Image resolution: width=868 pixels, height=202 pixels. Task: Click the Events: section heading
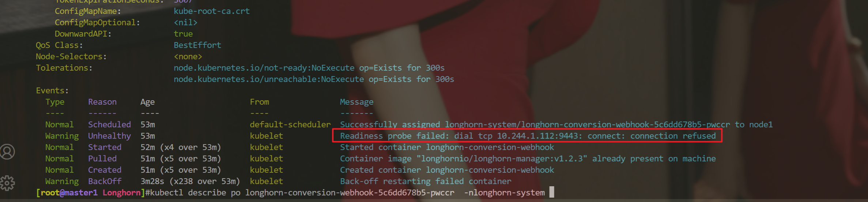tap(52, 91)
